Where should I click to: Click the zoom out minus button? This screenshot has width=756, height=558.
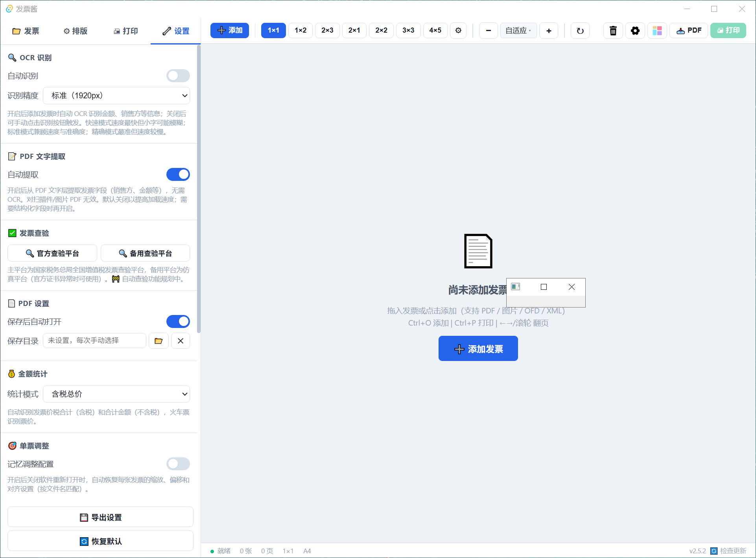[x=488, y=31]
